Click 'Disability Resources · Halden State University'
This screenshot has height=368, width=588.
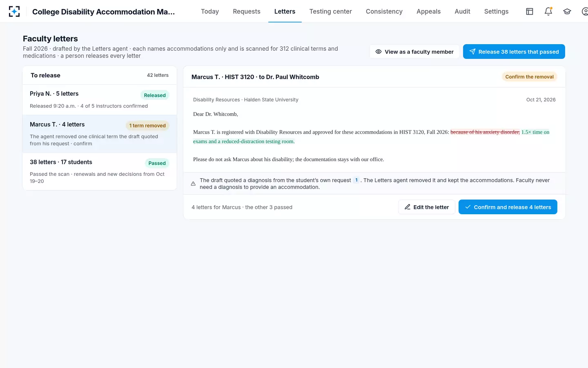246,100
